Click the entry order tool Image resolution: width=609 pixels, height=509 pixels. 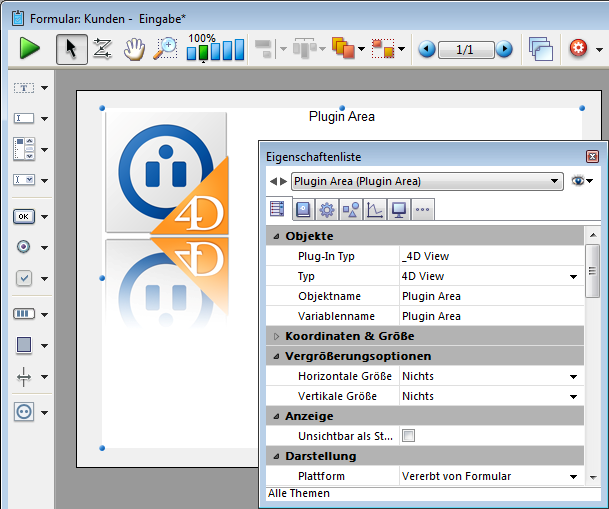coord(102,48)
